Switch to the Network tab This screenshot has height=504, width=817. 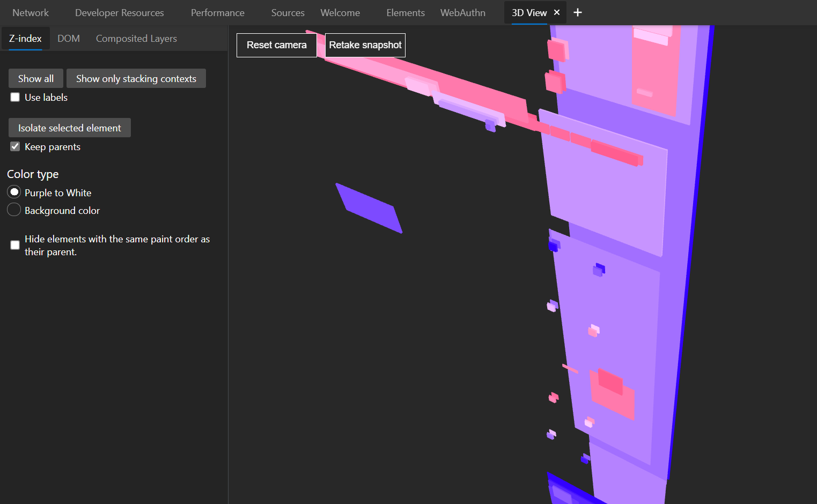(31, 12)
